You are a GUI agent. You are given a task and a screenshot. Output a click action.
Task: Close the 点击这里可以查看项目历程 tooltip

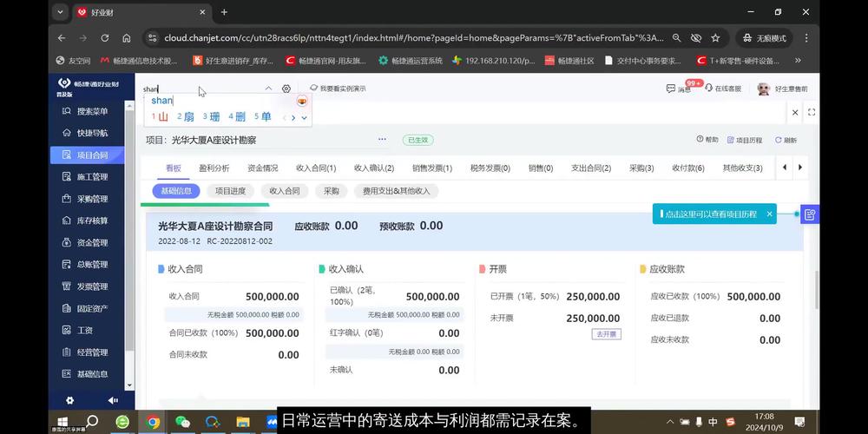(x=769, y=214)
